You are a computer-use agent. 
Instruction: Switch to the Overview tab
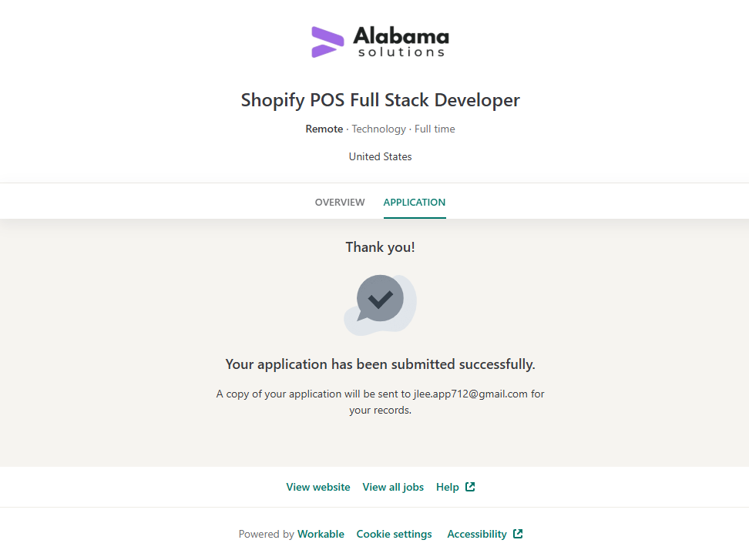pos(340,203)
